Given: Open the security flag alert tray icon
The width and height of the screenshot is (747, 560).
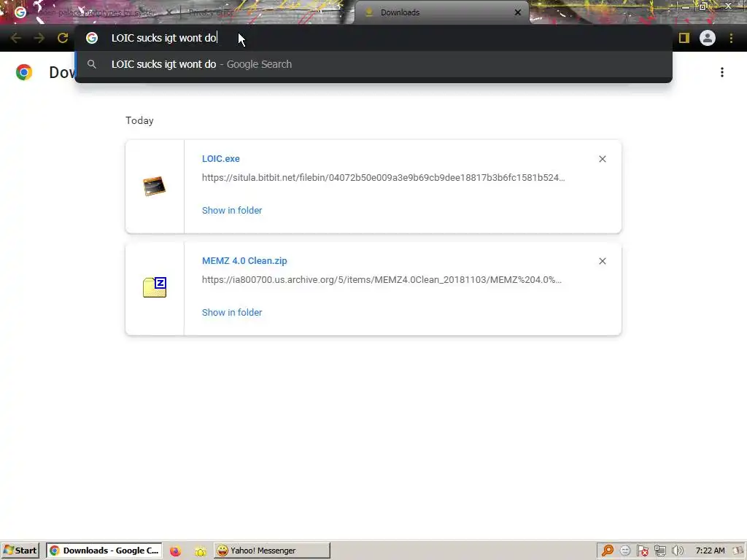Looking at the screenshot, I should [x=643, y=551].
